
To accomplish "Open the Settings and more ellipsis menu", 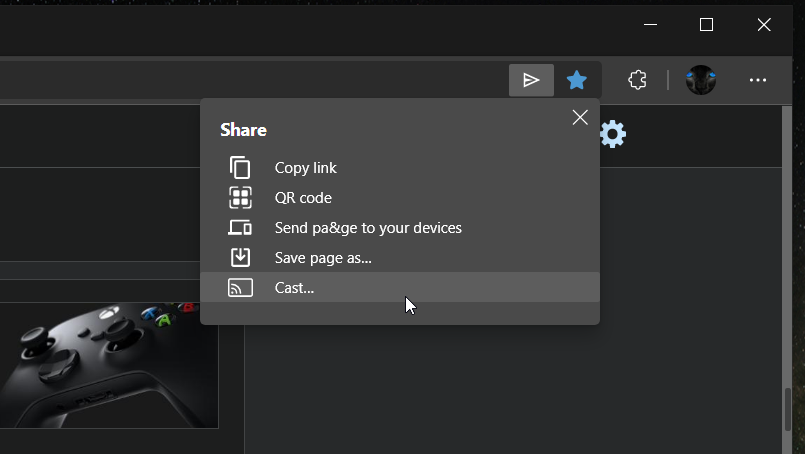I will point(758,80).
